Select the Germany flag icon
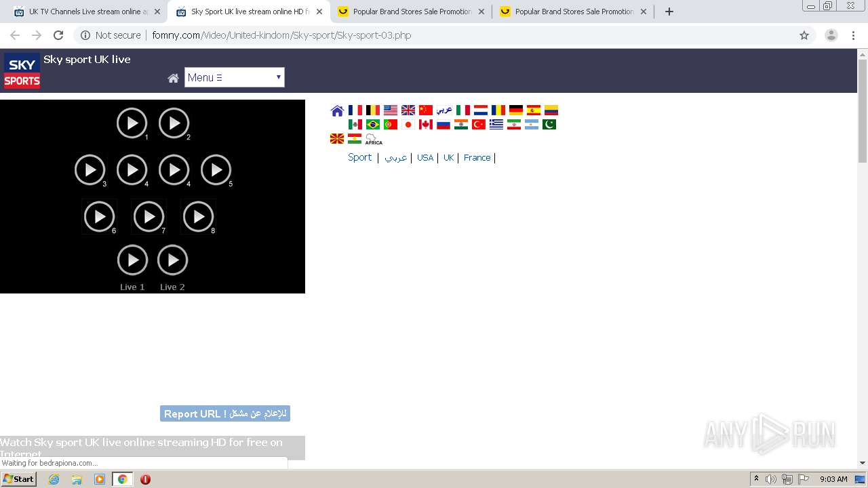The height and width of the screenshot is (488, 868). coord(516,110)
